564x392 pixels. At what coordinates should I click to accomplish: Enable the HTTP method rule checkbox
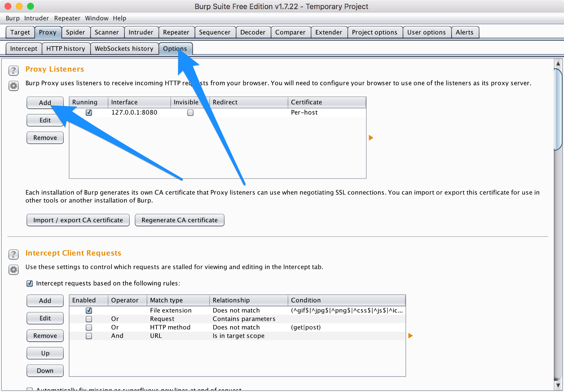(89, 327)
